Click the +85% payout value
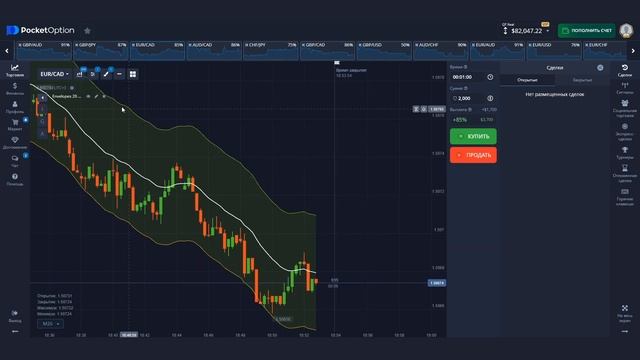Screen dimensions: 640x360 (460, 120)
